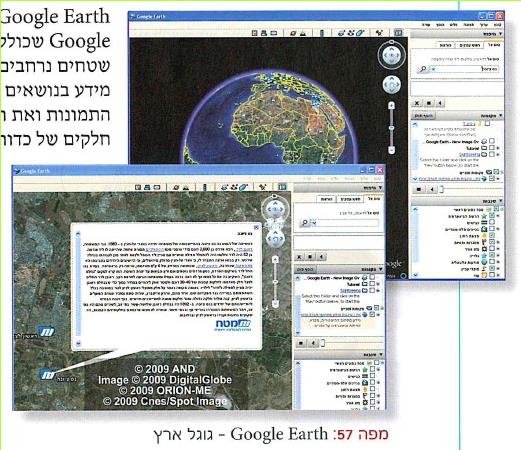The height and width of the screenshot is (450, 521).
Task: Toggle the sidebar button in back window toolbar
Action: 398,33
